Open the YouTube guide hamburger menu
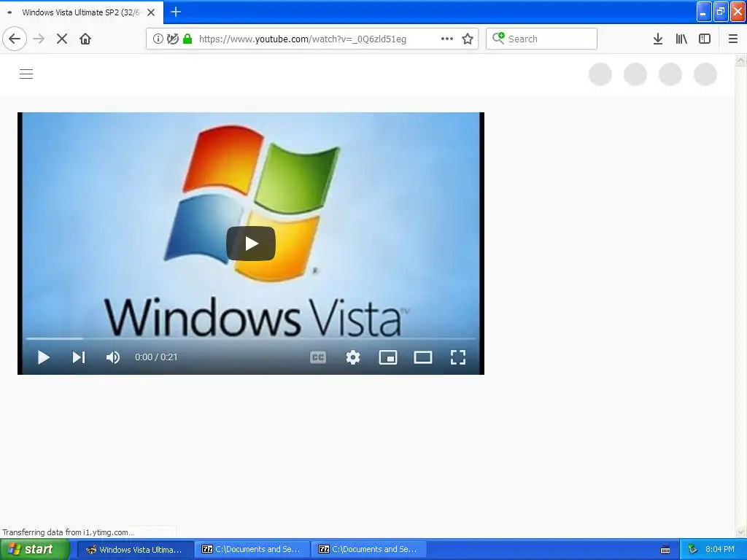Screen dimensions: 747x560 coord(26,74)
